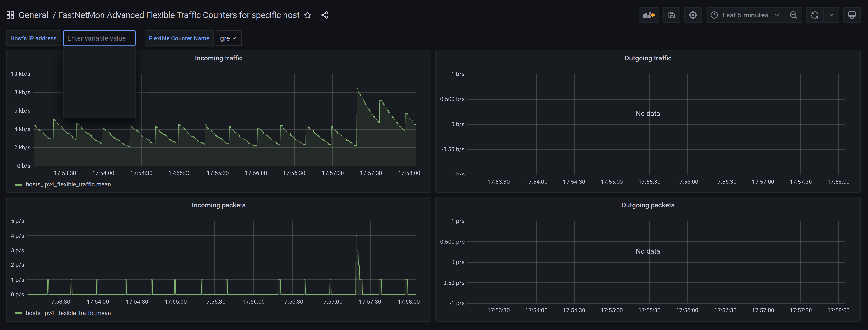Refresh the dashboard now
This screenshot has width=868, height=330.
(815, 15)
